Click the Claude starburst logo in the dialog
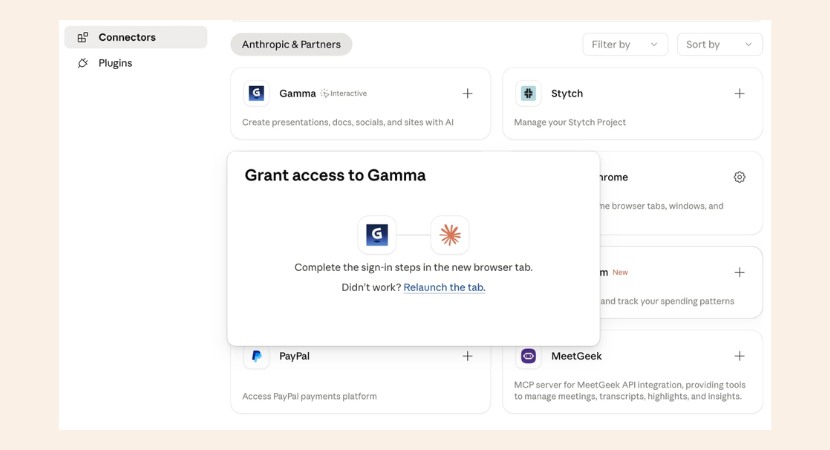830x450 pixels. tap(450, 235)
